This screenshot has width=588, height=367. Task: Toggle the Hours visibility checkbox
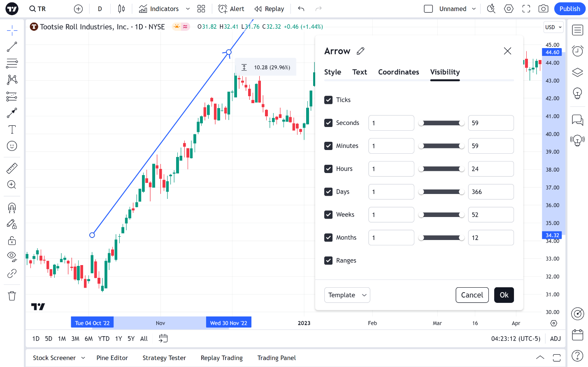pyautogui.click(x=328, y=169)
